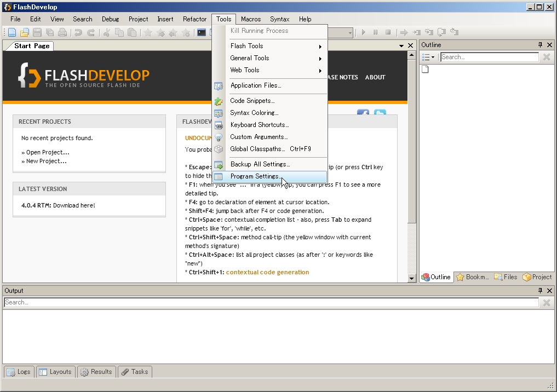Expand the General Tools submenu
Image resolution: width=557 pixels, height=392 pixels.
[270, 58]
